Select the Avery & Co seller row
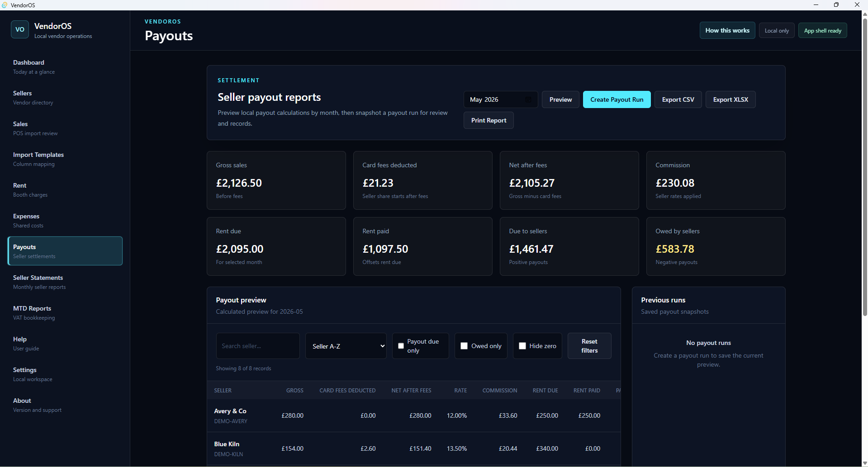Image resolution: width=868 pixels, height=467 pixels. [414, 415]
